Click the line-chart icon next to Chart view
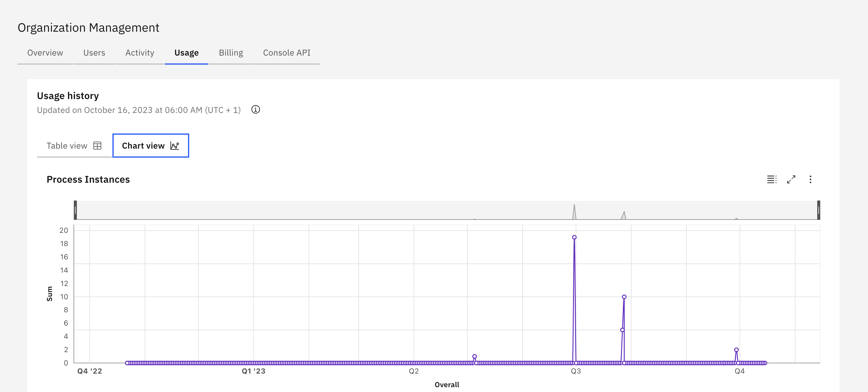The height and width of the screenshot is (392, 868). tap(175, 146)
